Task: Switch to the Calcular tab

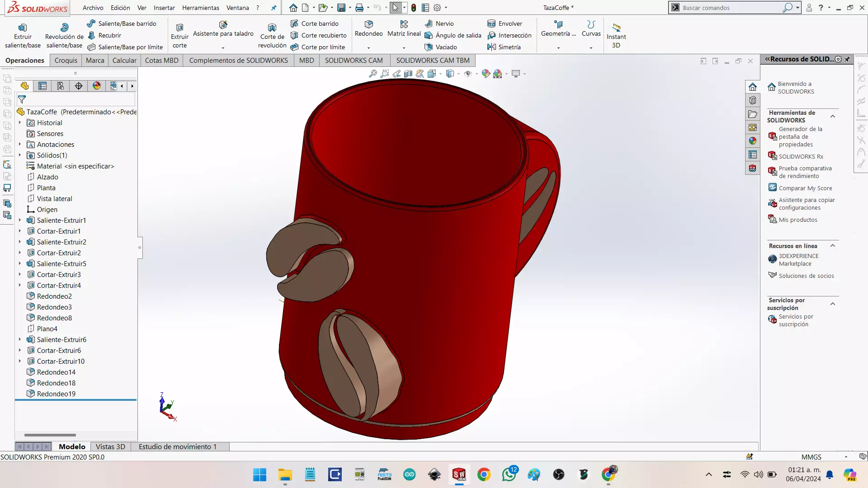Action: pos(124,60)
